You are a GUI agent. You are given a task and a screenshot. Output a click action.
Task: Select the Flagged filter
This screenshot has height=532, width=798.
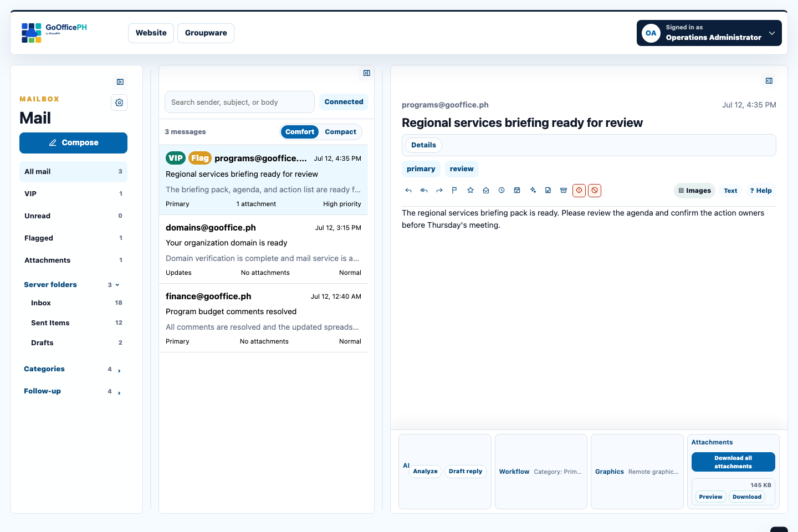(x=73, y=238)
